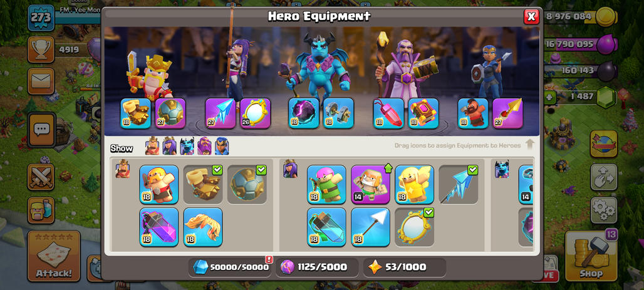Open Shiny Ore 50000/50000 counter

click(231, 267)
